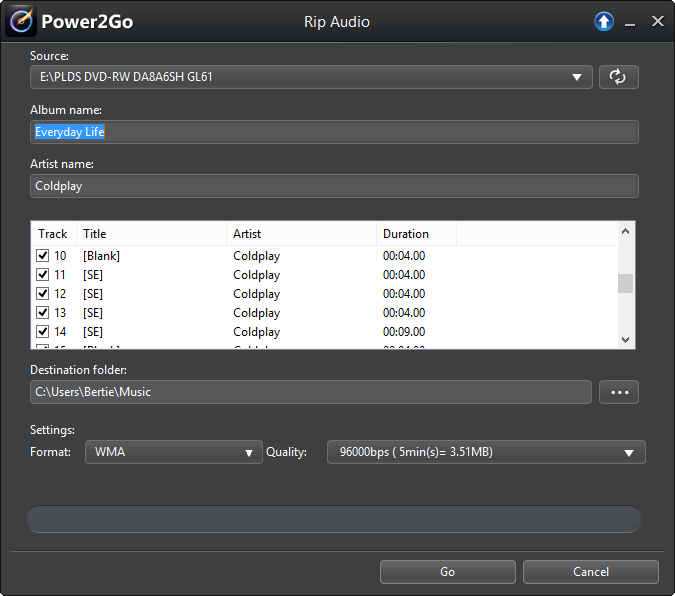This screenshot has width=675, height=596.
Task: Click track 10 duration 00:04.00
Action: 404,256
